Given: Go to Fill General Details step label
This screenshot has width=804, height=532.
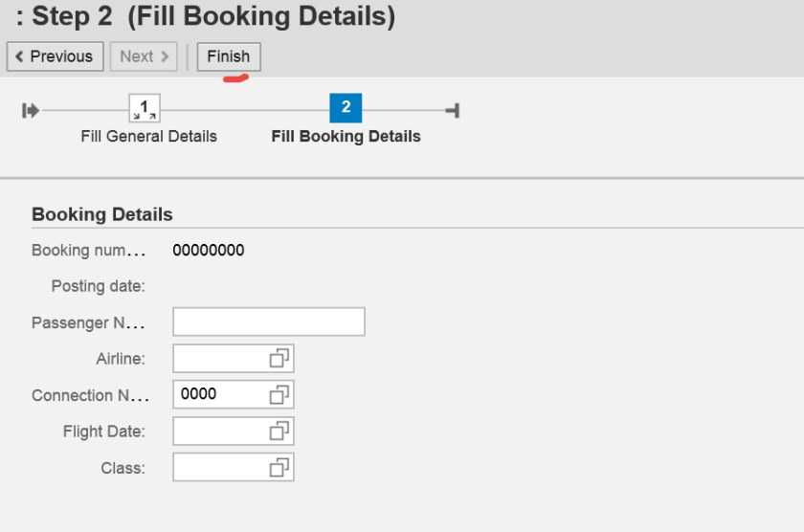Looking at the screenshot, I should tap(148, 136).
